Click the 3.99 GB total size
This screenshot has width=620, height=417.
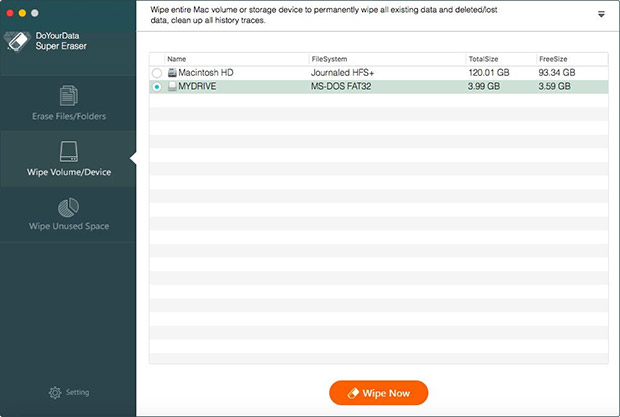tap(484, 87)
